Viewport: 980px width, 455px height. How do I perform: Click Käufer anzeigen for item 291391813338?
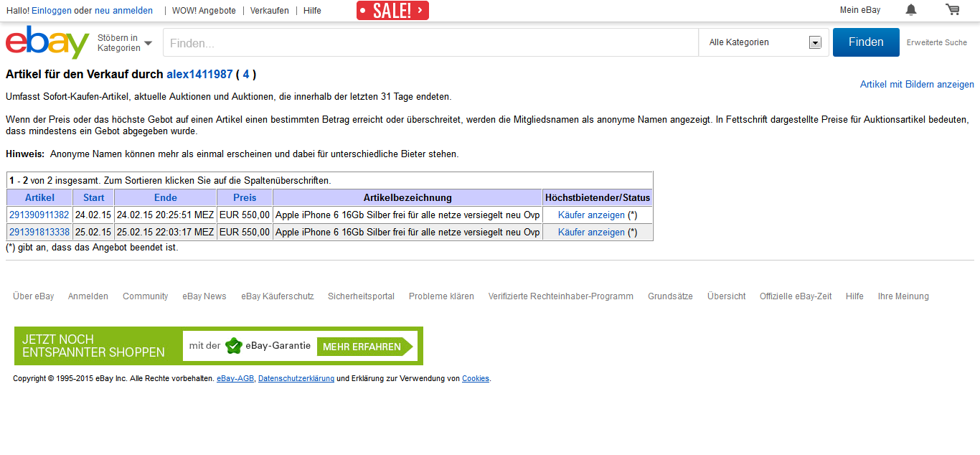(x=591, y=233)
